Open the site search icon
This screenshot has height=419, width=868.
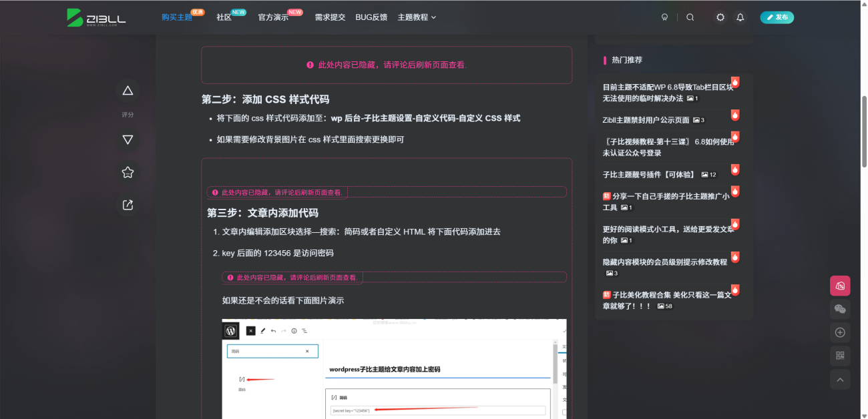tap(690, 17)
